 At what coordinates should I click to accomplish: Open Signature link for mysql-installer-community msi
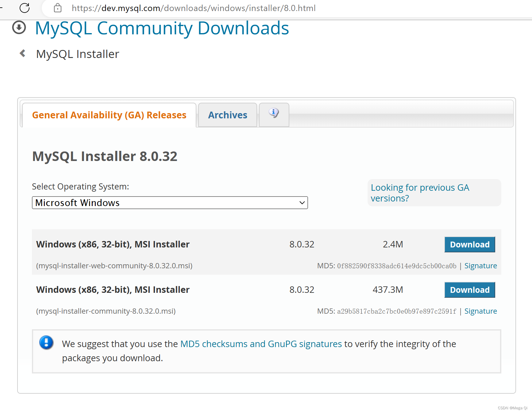coord(480,311)
